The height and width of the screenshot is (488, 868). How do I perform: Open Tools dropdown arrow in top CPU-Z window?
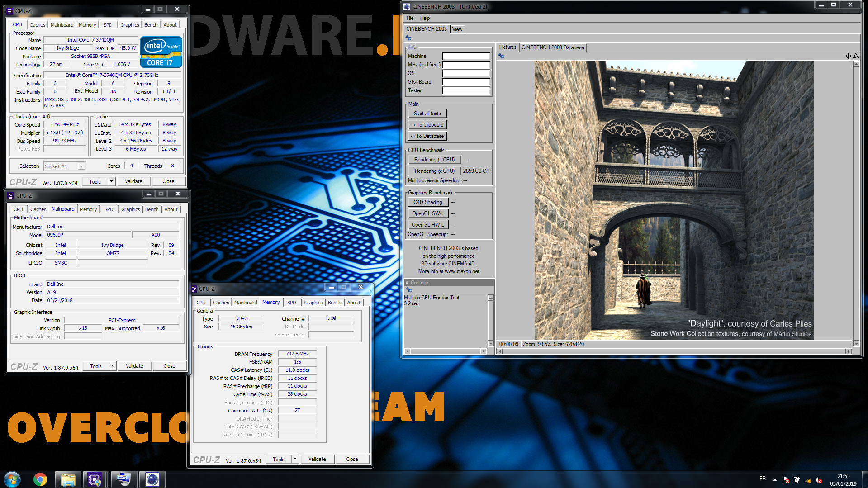tap(111, 181)
